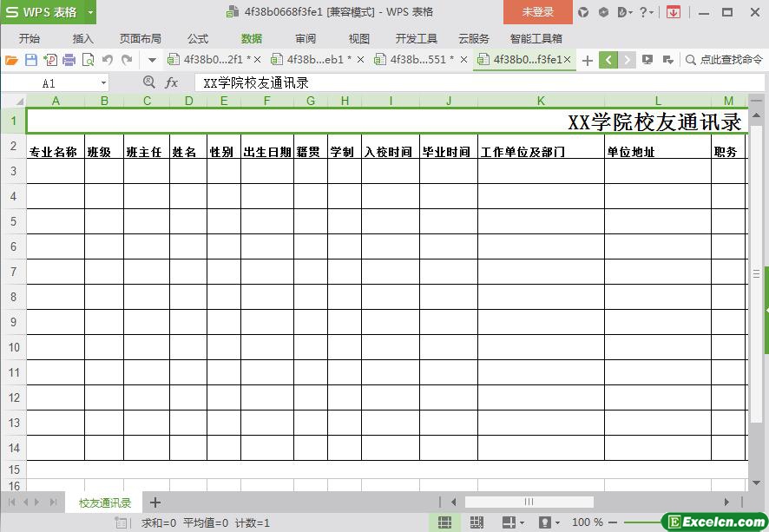
Task: Expand the quick access toolbar dropdown arrow
Action: 152,60
